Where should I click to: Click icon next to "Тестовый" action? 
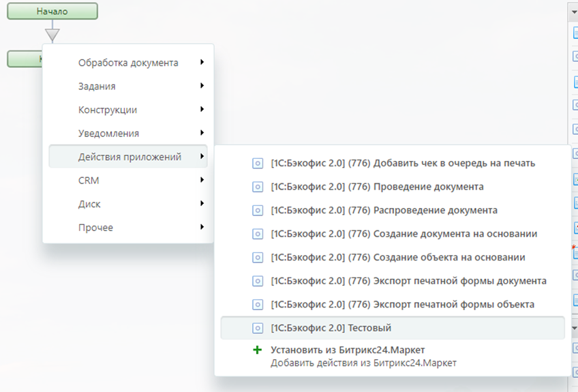[258, 329]
